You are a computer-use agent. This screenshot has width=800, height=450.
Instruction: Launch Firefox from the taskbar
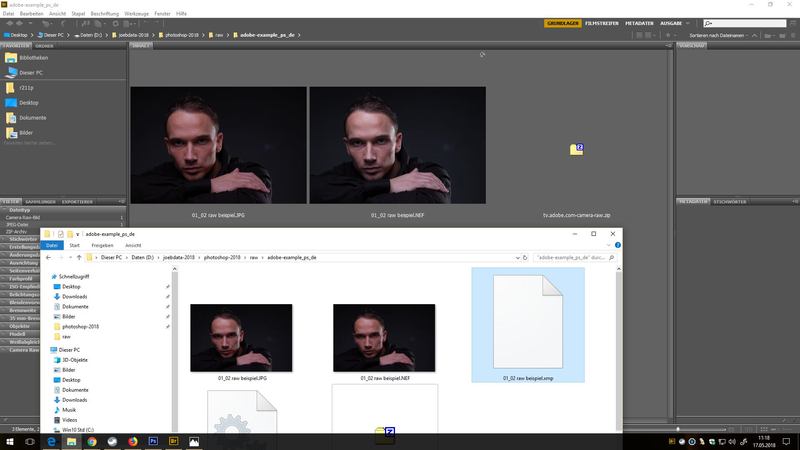click(x=132, y=440)
